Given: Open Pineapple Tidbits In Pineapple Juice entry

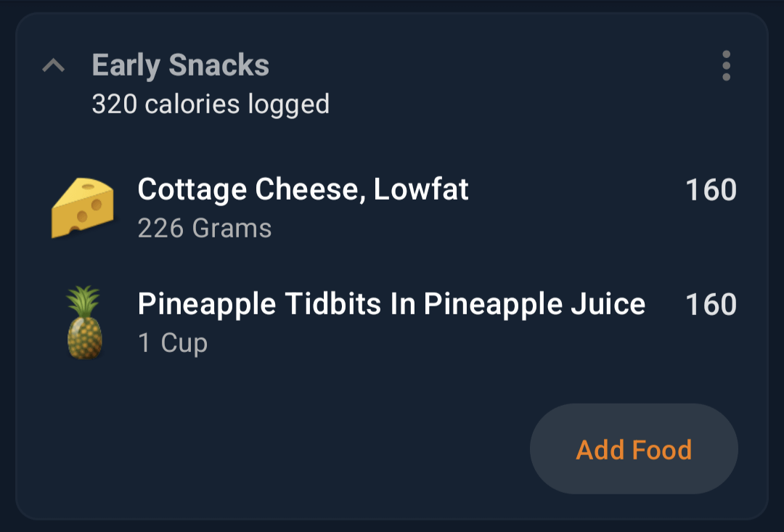Looking at the screenshot, I should 394,322.
